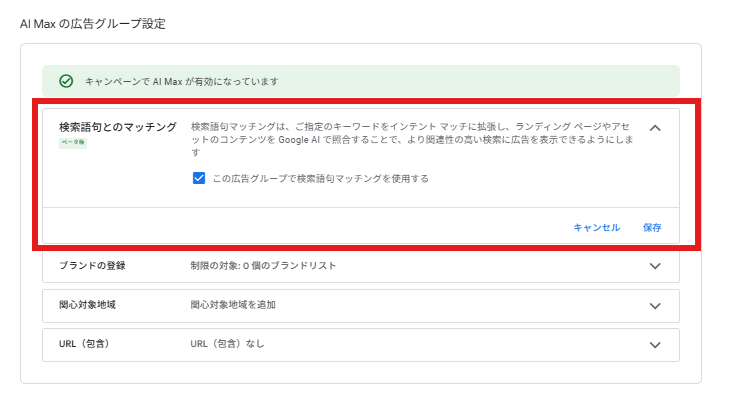Click the AI Max の広告グループ設定 title

tap(93, 24)
